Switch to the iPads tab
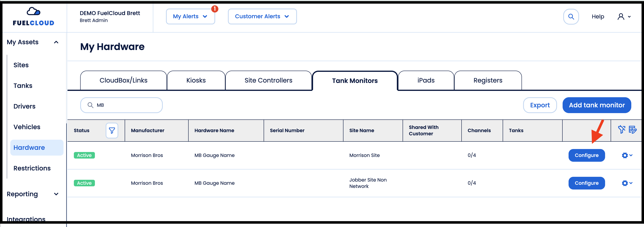 pos(426,80)
